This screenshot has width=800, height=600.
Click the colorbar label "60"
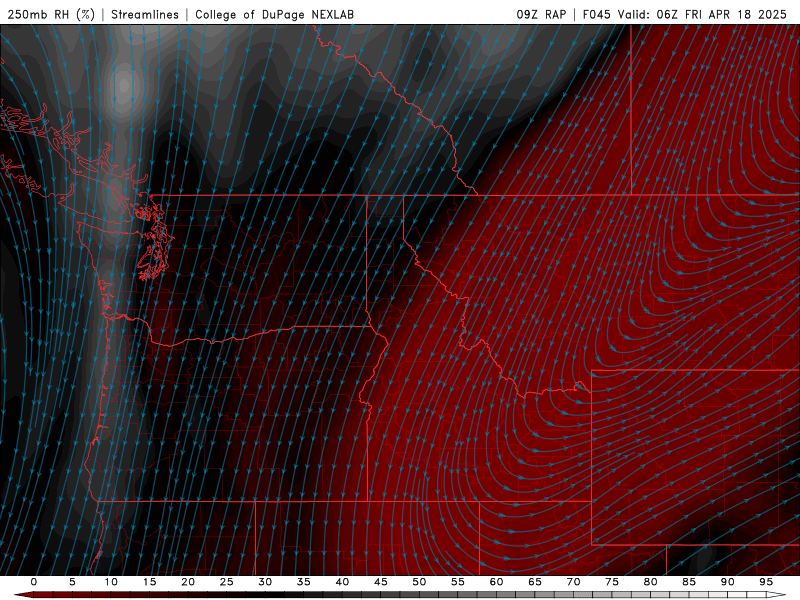[x=496, y=582]
